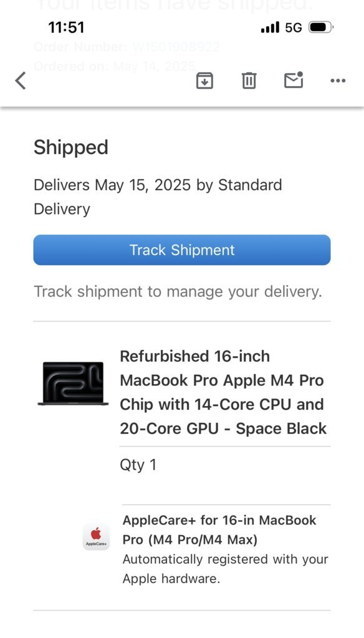364x638 pixels.
Task: Archive this email with the download-box icon
Action: tap(204, 80)
